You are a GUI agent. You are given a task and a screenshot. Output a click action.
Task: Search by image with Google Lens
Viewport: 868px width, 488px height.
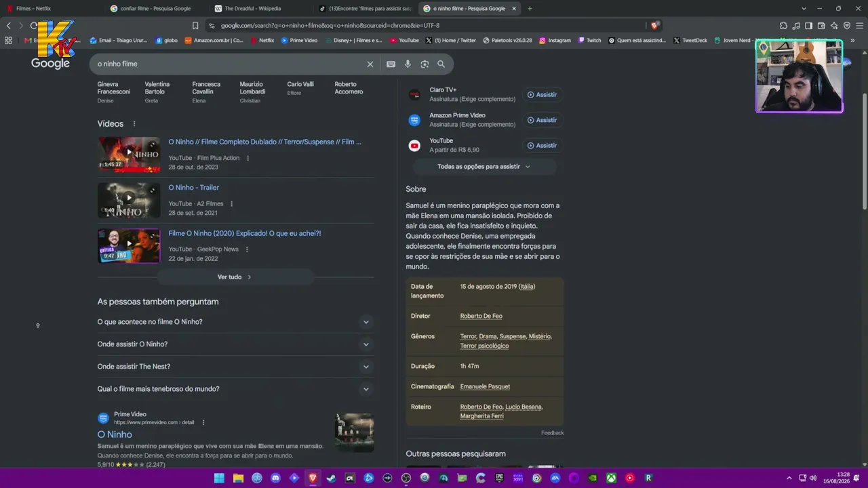(x=425, y=64)
